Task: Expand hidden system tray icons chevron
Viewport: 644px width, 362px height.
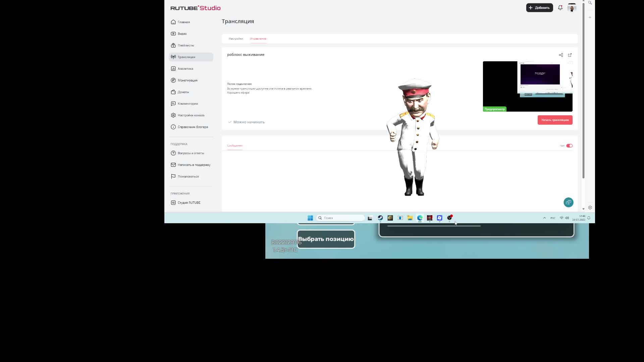Action: pos(544,218)
